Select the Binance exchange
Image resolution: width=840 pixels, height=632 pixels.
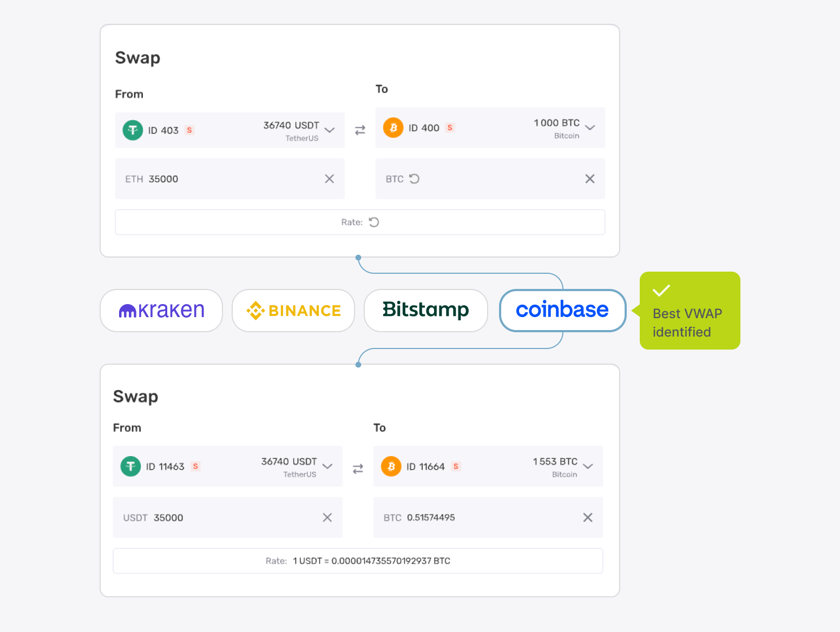[x=293, y=311]
